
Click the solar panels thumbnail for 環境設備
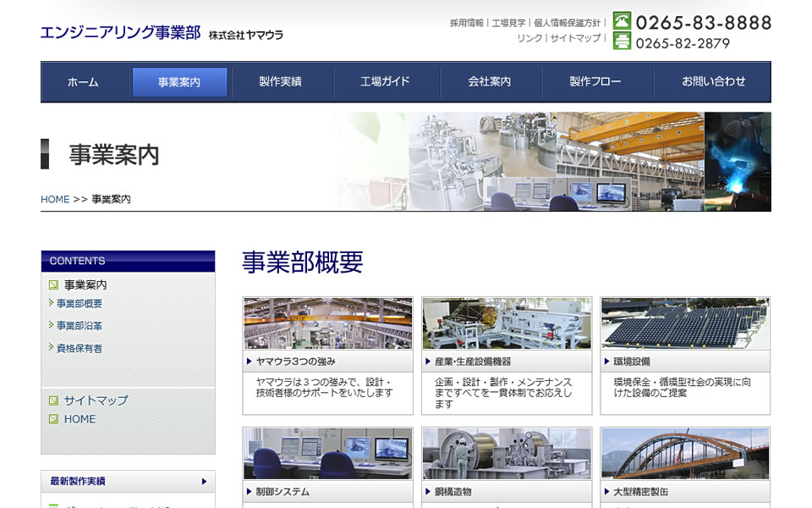click(x=685, y=323)
